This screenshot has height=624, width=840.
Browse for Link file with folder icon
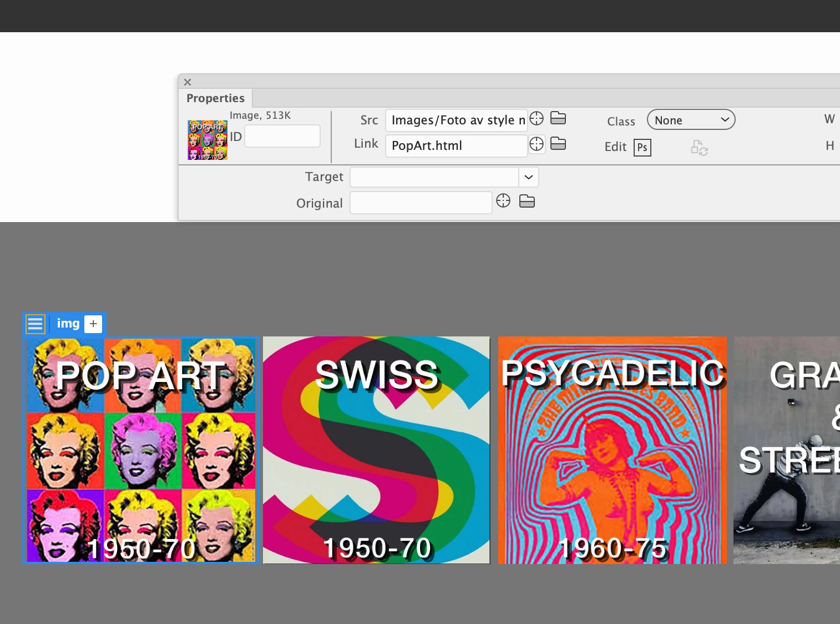coord(558,143)
